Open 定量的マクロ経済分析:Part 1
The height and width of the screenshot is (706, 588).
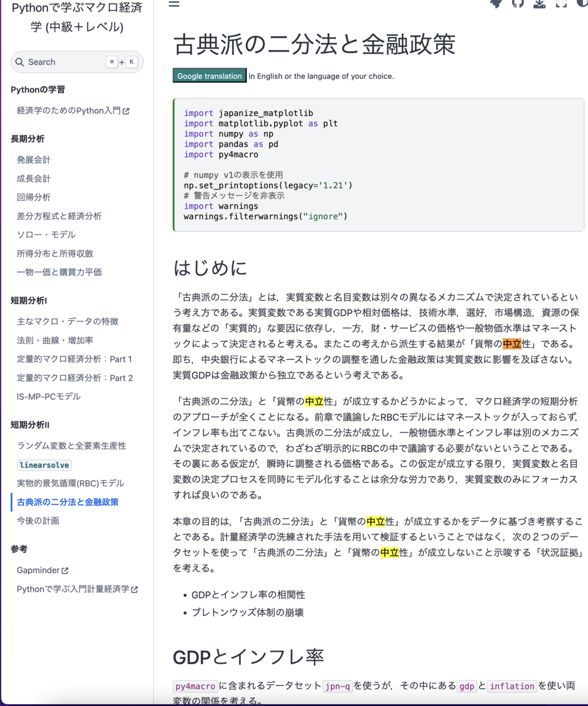[x=75, y=359]
